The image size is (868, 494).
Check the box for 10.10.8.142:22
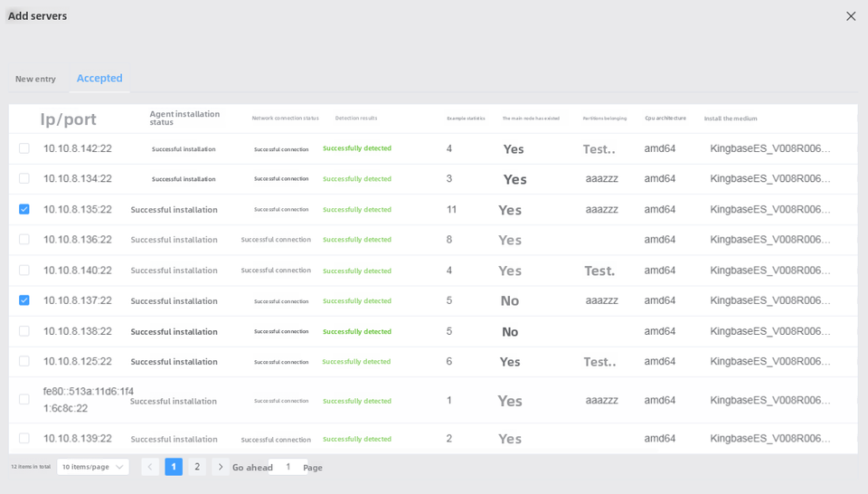pyautogui.click(x=24, y=148)
